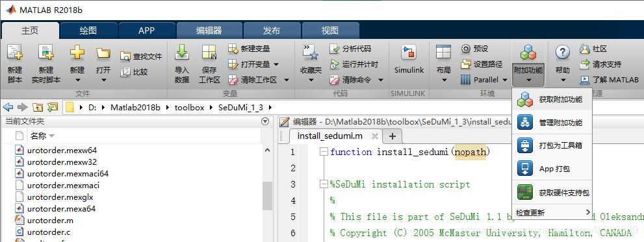Expand the Clear Workspace (清除工作区) dropdown
Screen dimensions: 644x242
287,80
